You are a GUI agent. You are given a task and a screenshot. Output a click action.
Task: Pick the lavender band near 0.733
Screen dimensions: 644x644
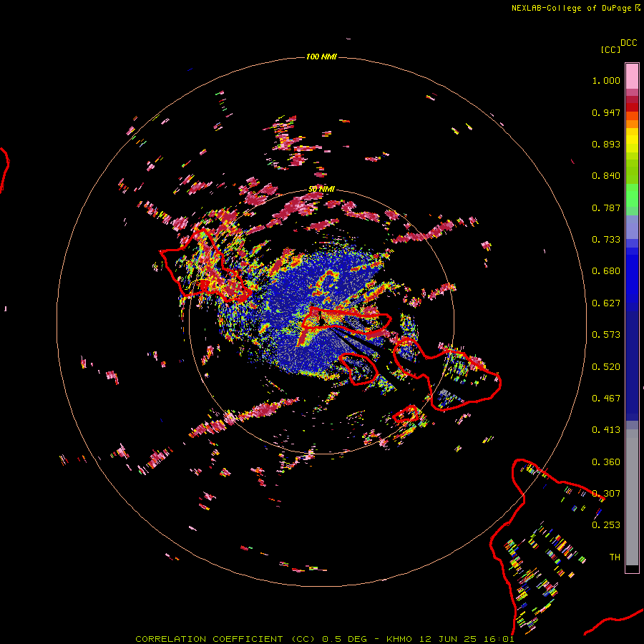(632, 227)
